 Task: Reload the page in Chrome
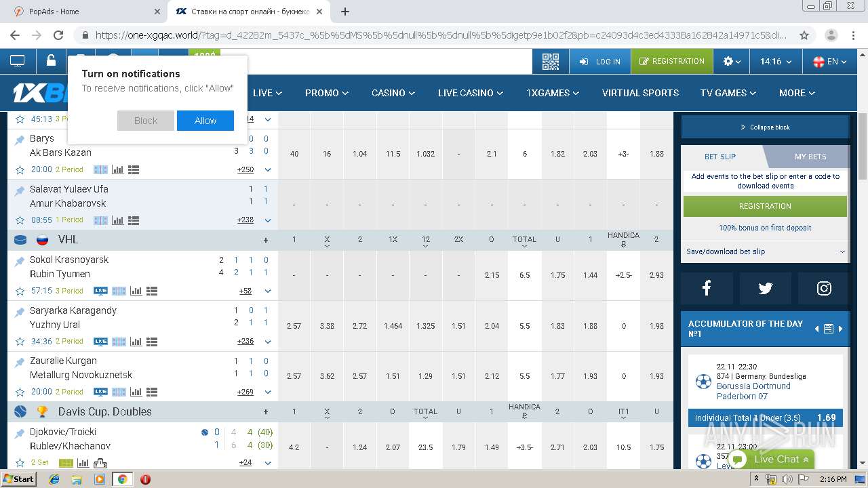pos(58,35)
